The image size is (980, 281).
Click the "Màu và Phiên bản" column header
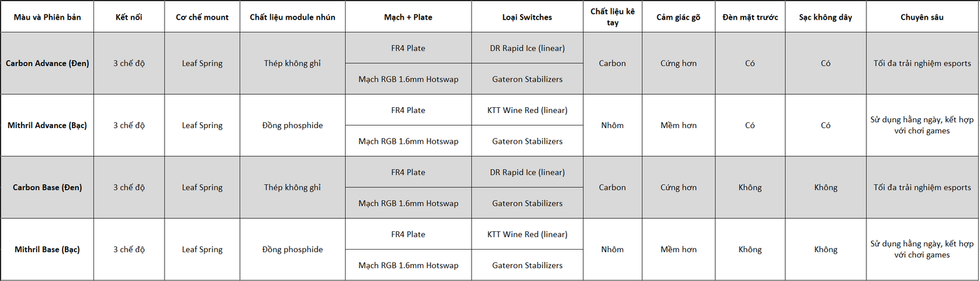(x=47, y=17)
